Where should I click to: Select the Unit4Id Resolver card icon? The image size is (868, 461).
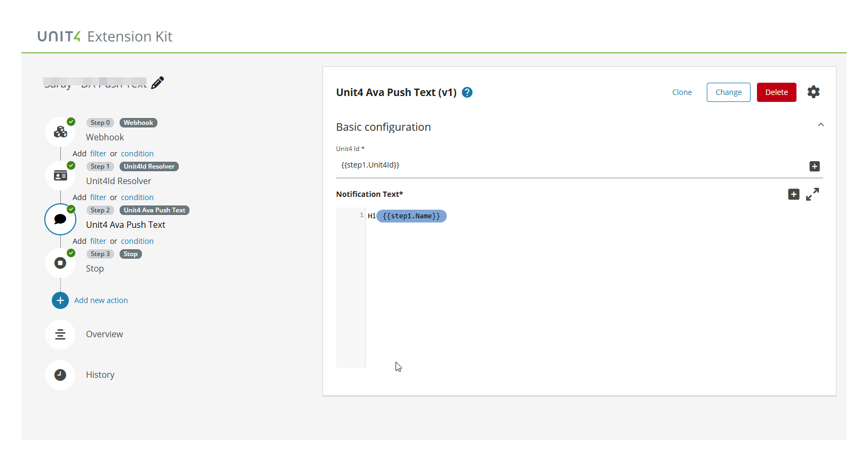point(60,176)
